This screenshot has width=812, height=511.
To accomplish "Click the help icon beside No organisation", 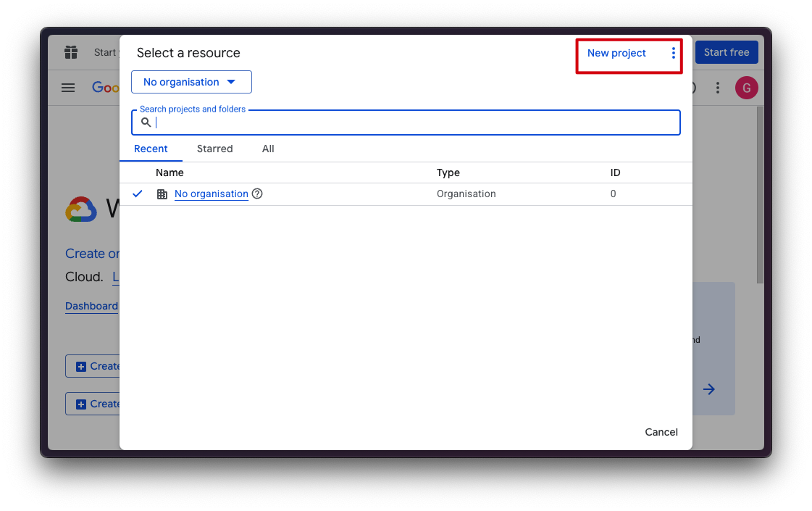I will click(257, 194).
